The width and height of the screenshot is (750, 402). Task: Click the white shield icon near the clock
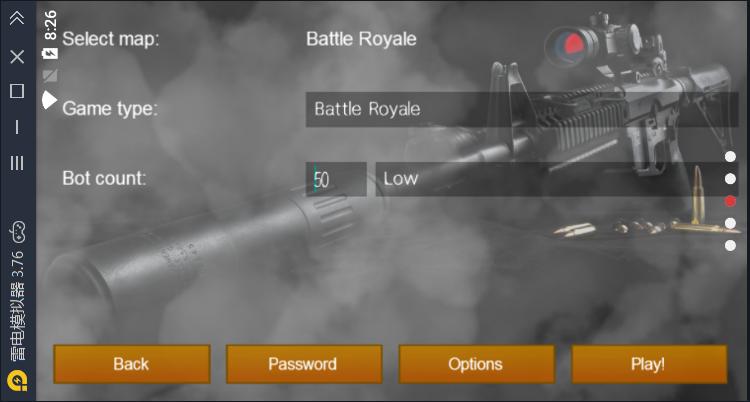click(x=49, y=100)
